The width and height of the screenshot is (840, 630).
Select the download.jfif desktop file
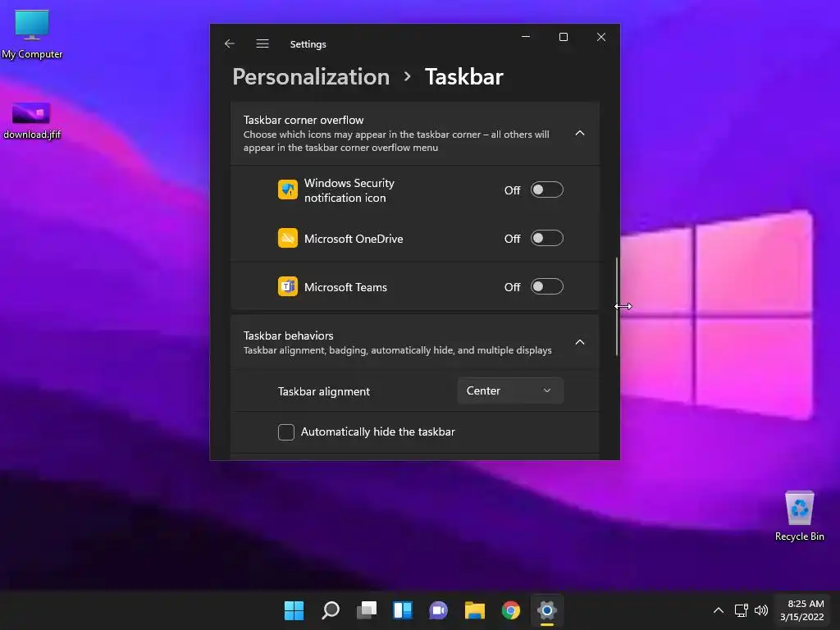click(x=32, y=121)
